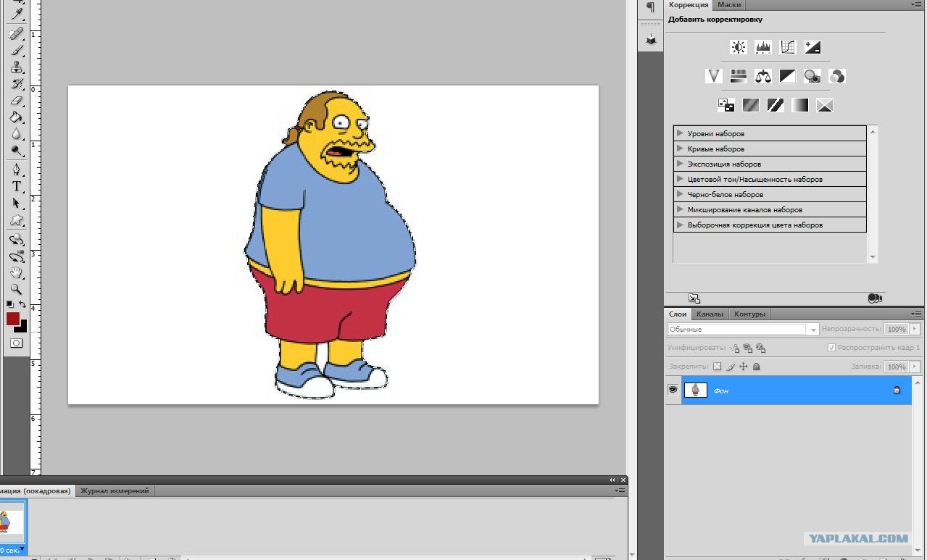
Task: Expand Микширование каналов наборов presets
Action: [680, 209]
